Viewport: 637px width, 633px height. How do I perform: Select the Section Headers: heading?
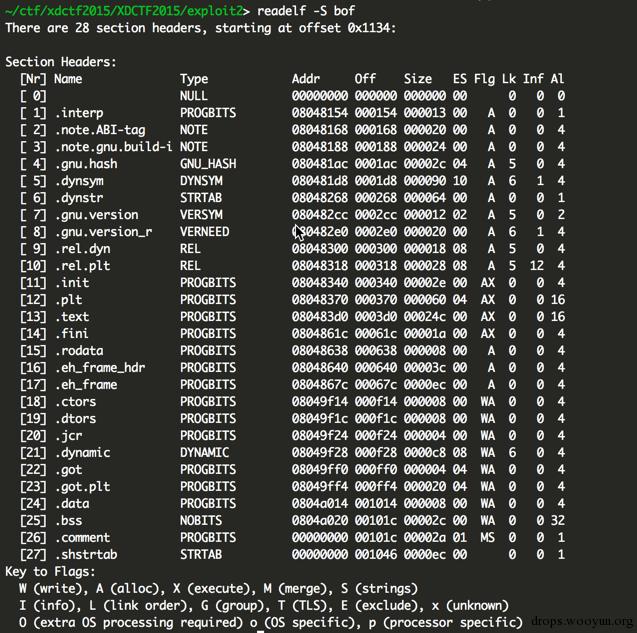(x=61, y=62)
